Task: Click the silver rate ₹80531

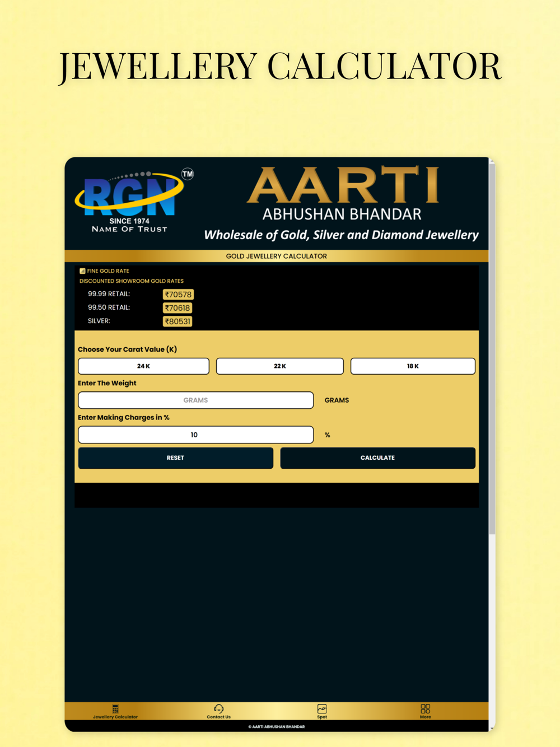Action: (x=178, y=321)
